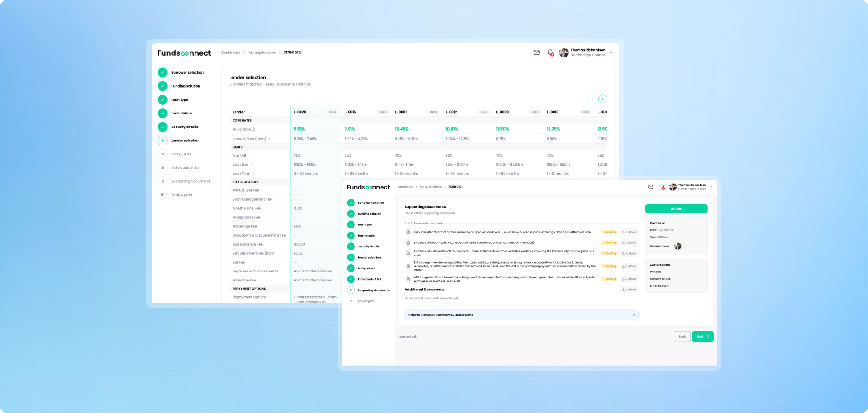Go to Entity's A & L step
The height and width of the screenshot is (413, 868).
[x=182, y=154]
